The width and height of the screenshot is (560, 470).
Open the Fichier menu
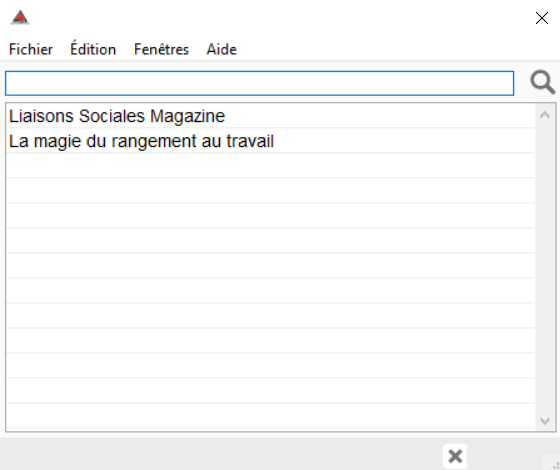(x=31, y=49)
